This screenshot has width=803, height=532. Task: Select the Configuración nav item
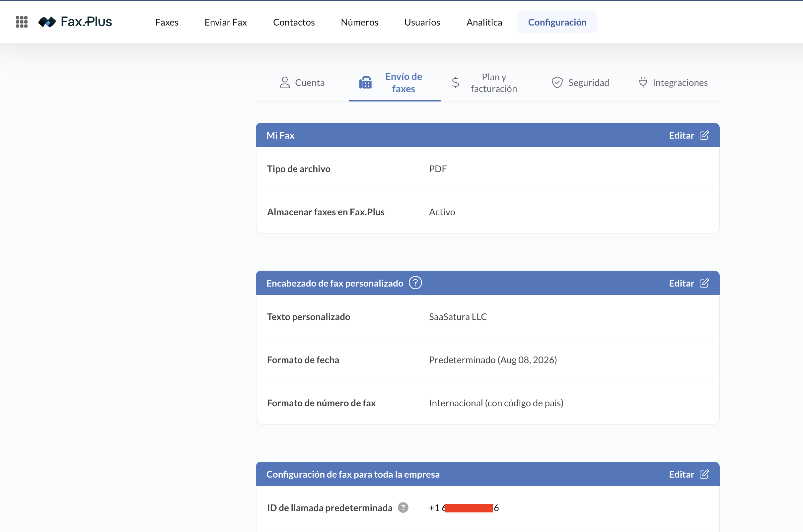coord(557,22)
